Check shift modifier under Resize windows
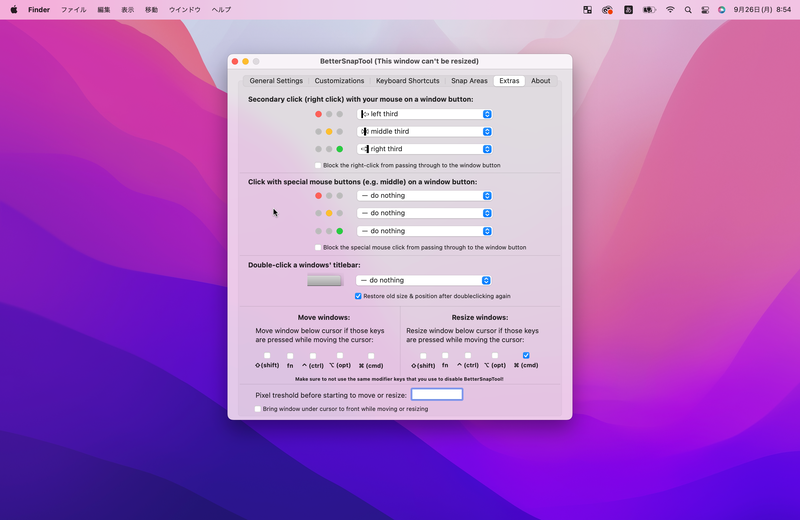Image resolution: width=800 pixels, height=520 pixels. click(423, 356)
